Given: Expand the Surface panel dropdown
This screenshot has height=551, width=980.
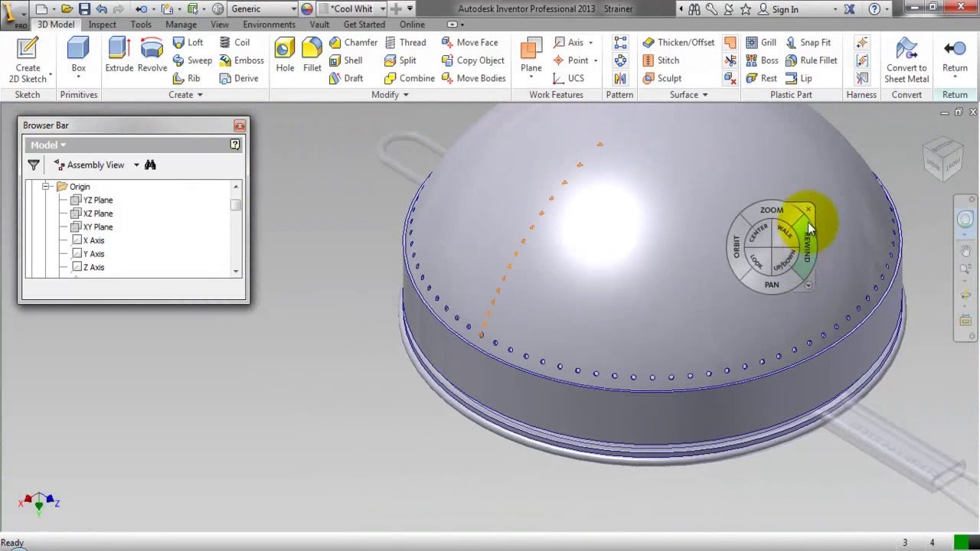Looking at the screenshot, I should point(688,95).
